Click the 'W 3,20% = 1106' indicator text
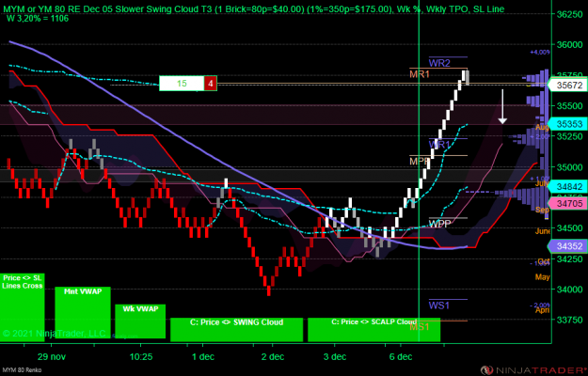The width and height of the screenshot is (588, 376). pos(38,18)
